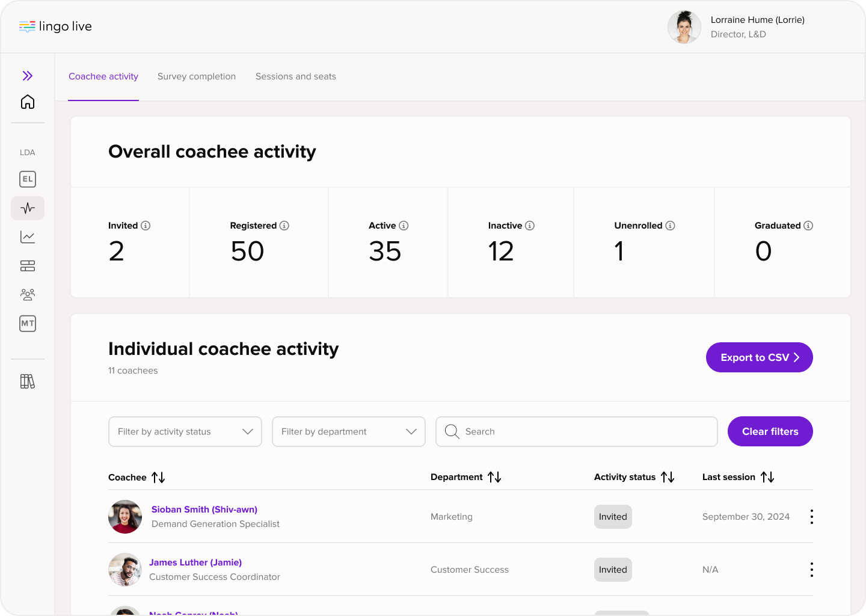
Task: Open the library books icon in sidebar
Action: (28, 381)
